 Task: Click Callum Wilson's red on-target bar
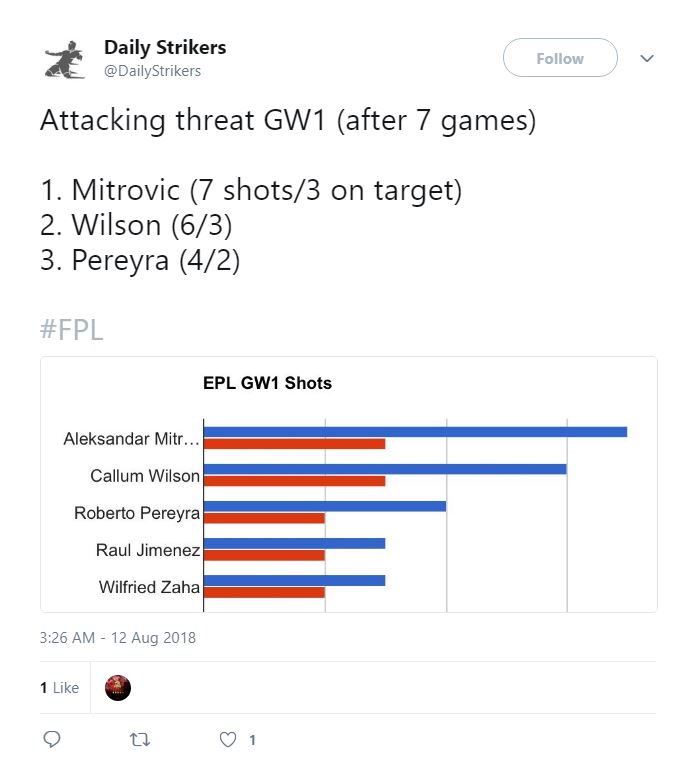click(x=295, y=481)
